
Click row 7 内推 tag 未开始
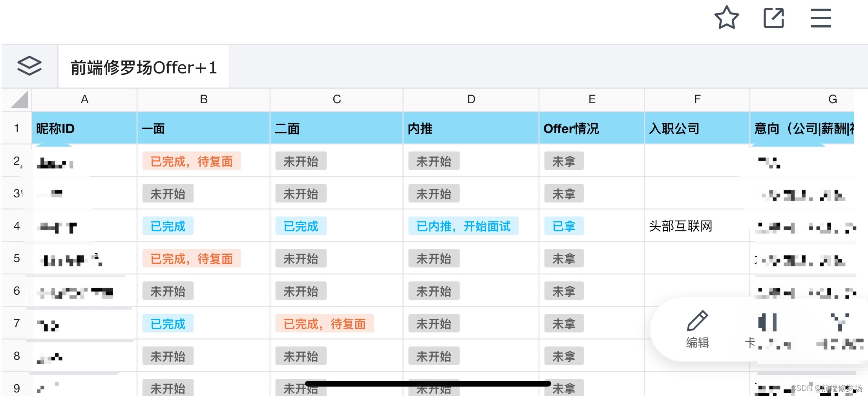point(434,324)
